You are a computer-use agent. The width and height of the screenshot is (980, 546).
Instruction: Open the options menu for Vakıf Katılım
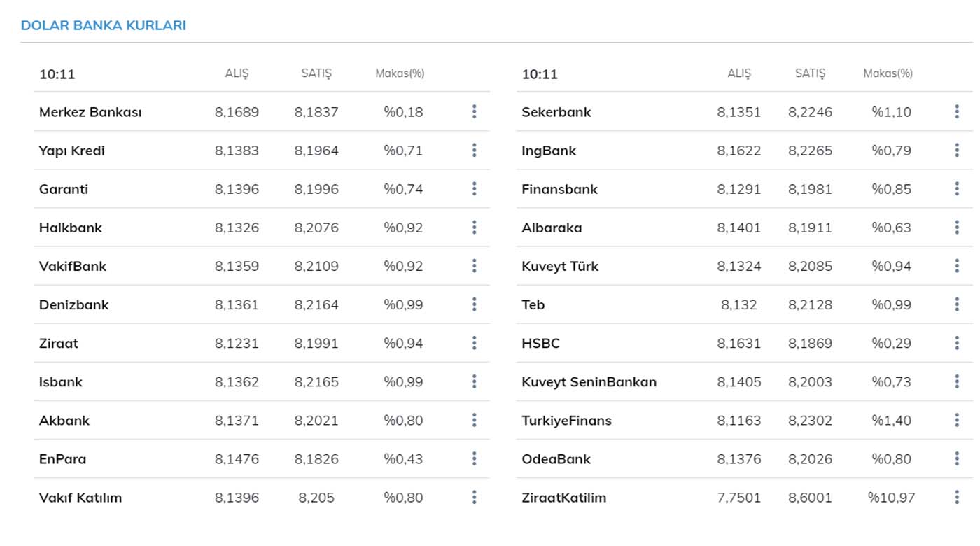[x=474, y=497]
